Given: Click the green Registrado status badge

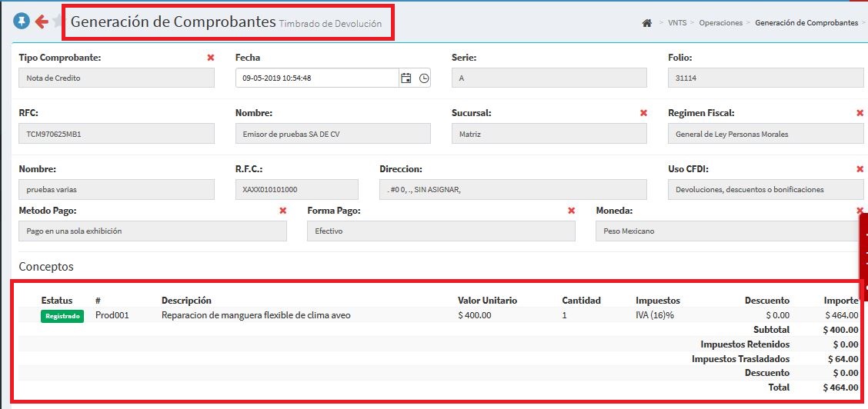Looking at the screenshot, I should pyautogui.click(x=62, y=316).
